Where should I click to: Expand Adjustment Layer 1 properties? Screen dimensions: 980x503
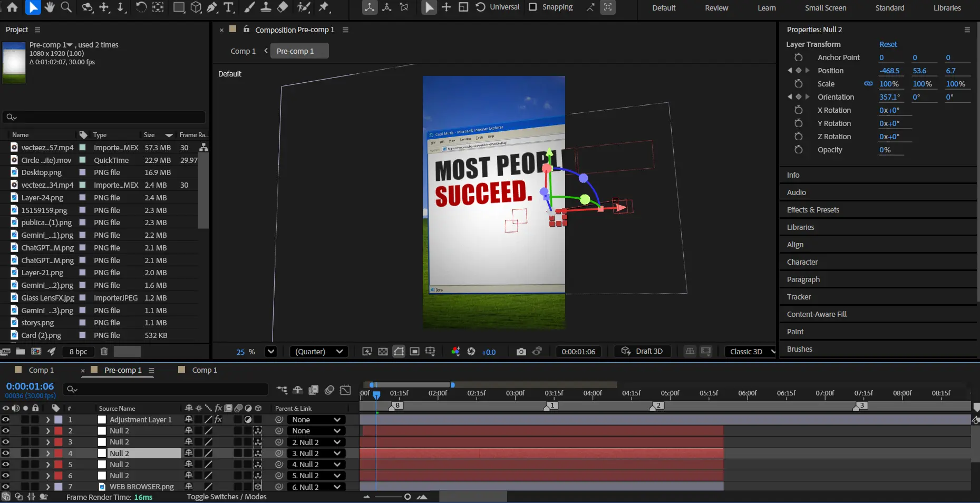[48, 420]
